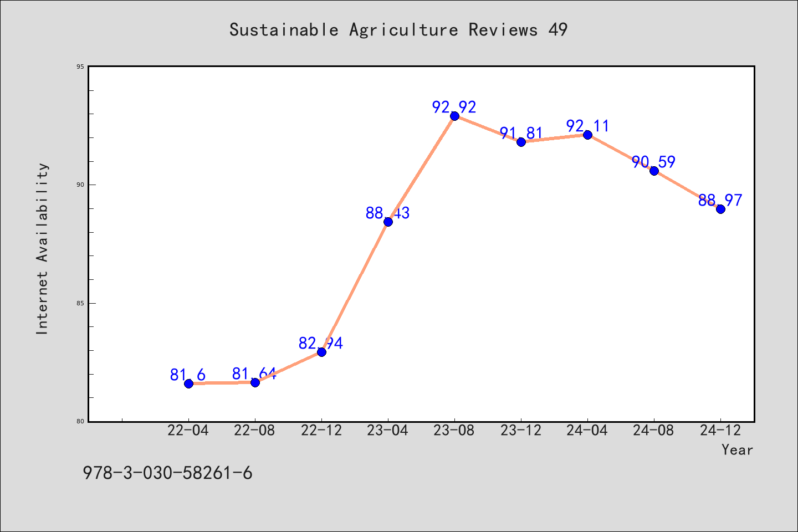This screenshot has width=798, height=532.
Task: Click the 23-04 x-axis tick label
Action: pyautogui.click(x=388, y=431)
